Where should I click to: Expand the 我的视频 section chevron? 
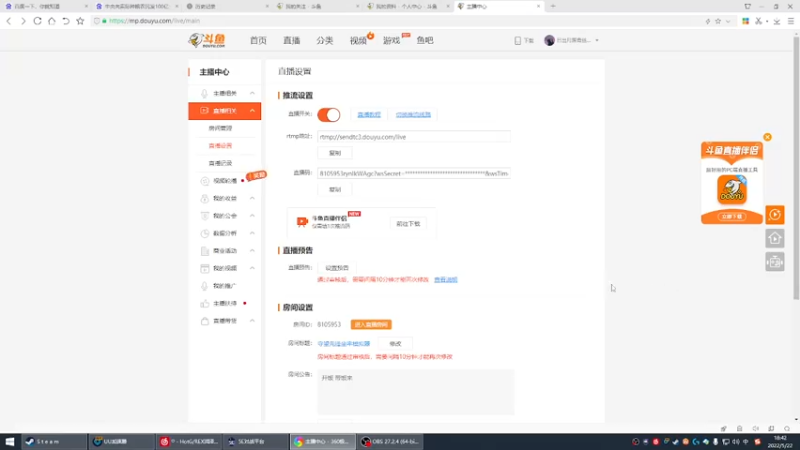click(252, 268)
